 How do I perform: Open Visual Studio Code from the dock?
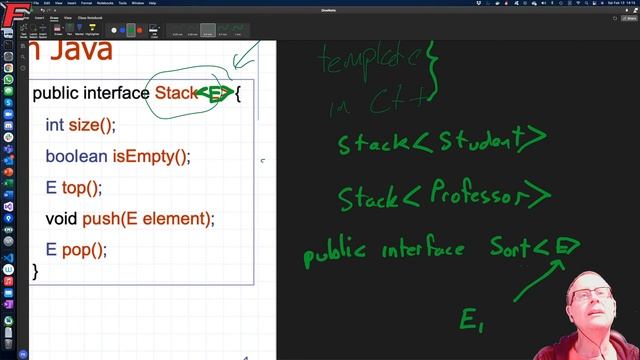(x=9, y=258)
